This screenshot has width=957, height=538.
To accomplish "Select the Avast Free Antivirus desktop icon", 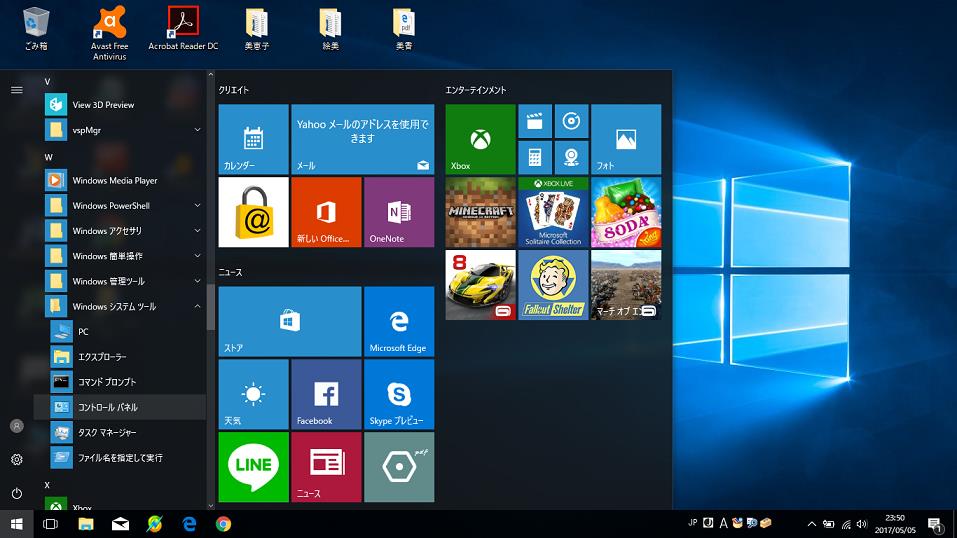I will [x=109, y=34].
